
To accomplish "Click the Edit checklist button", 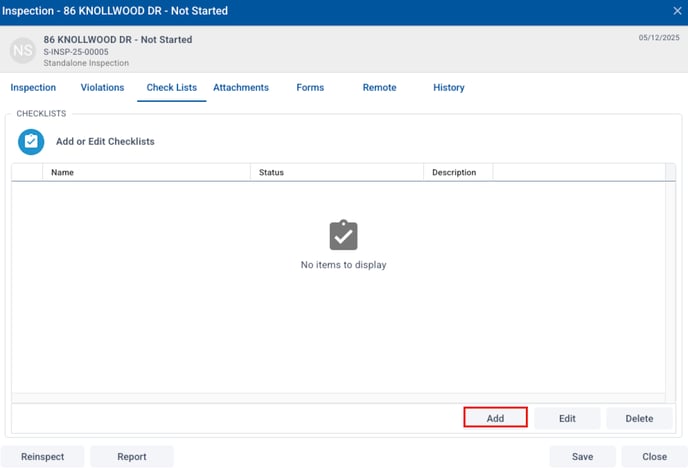I will [x=567, y=418].
